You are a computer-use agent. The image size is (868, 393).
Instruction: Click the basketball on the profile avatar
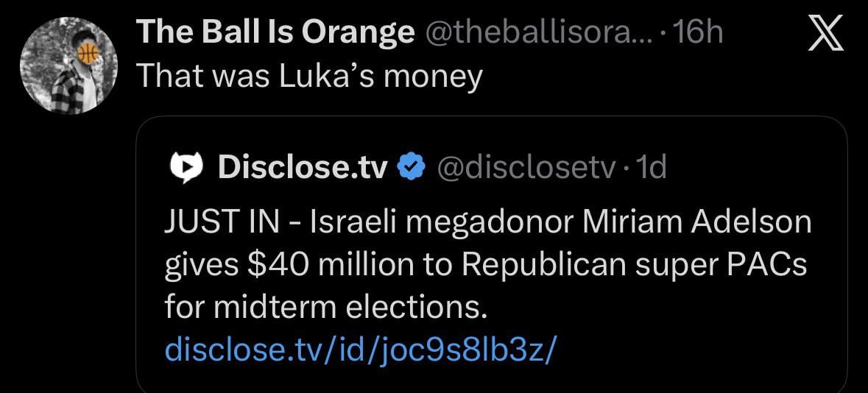88,53
